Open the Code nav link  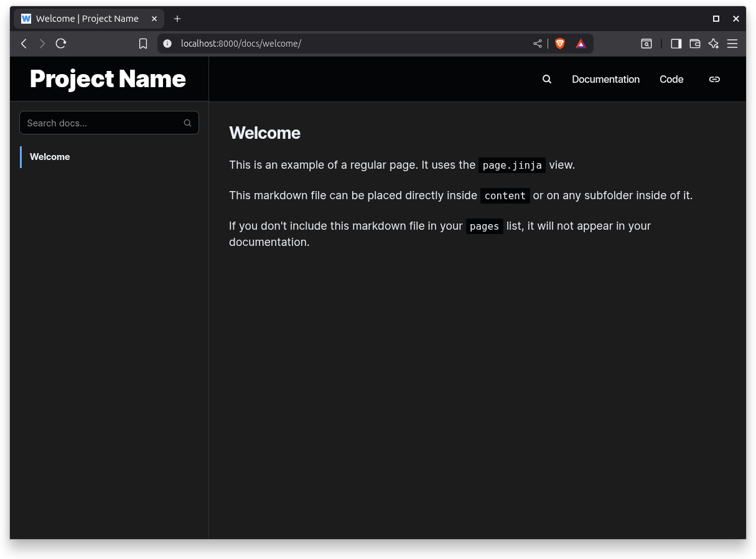[671, 79]
